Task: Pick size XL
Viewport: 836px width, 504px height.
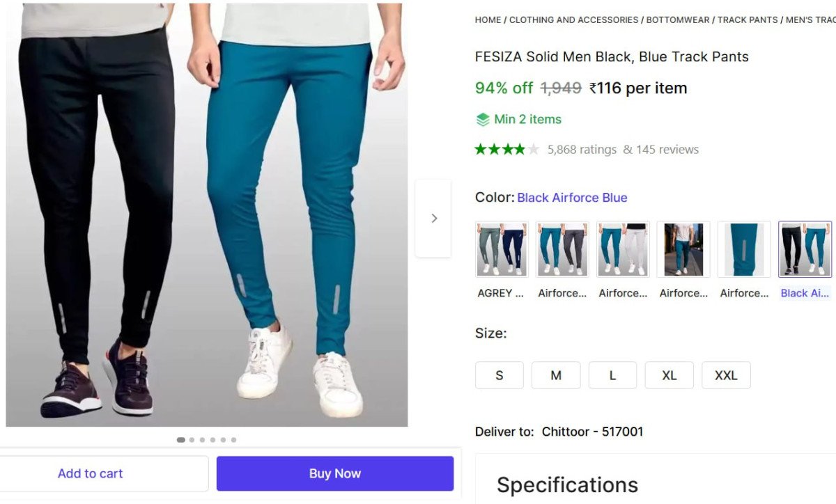Action: click(669, 375)
